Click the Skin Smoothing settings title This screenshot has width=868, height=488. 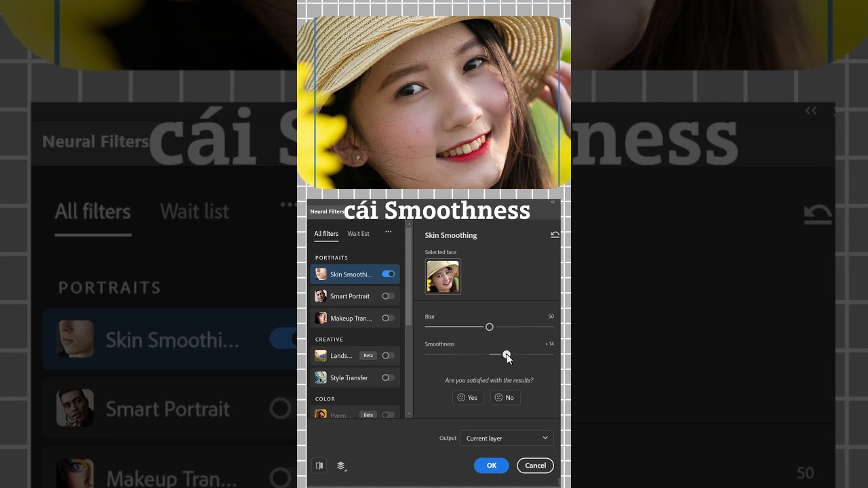(451, 235)
